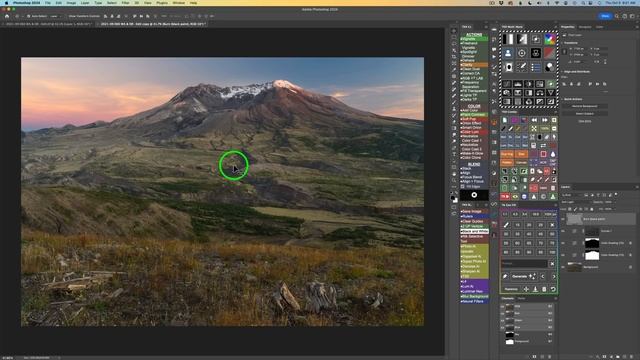Click the blue Share button
Screen dimensions: 640x360
tap(605, 16)
